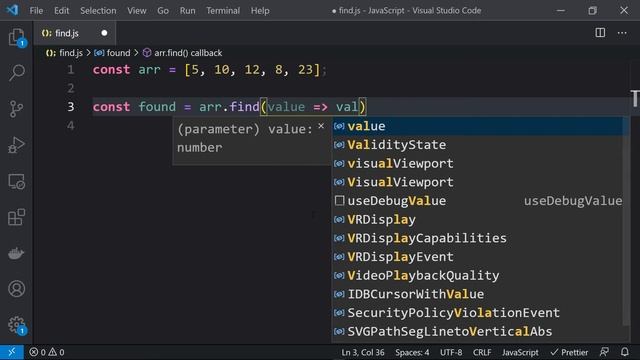Close the parameter info popup
Screen dimensions: 640x360
321,126
